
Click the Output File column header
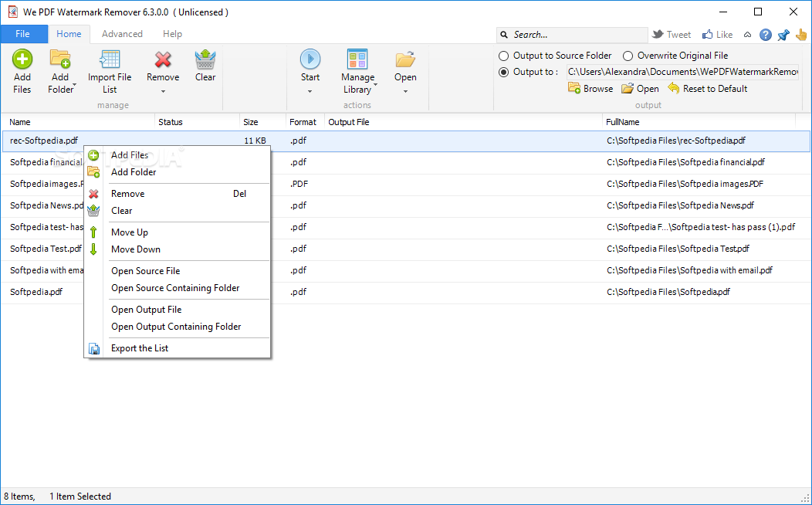(x=463, y=122)
